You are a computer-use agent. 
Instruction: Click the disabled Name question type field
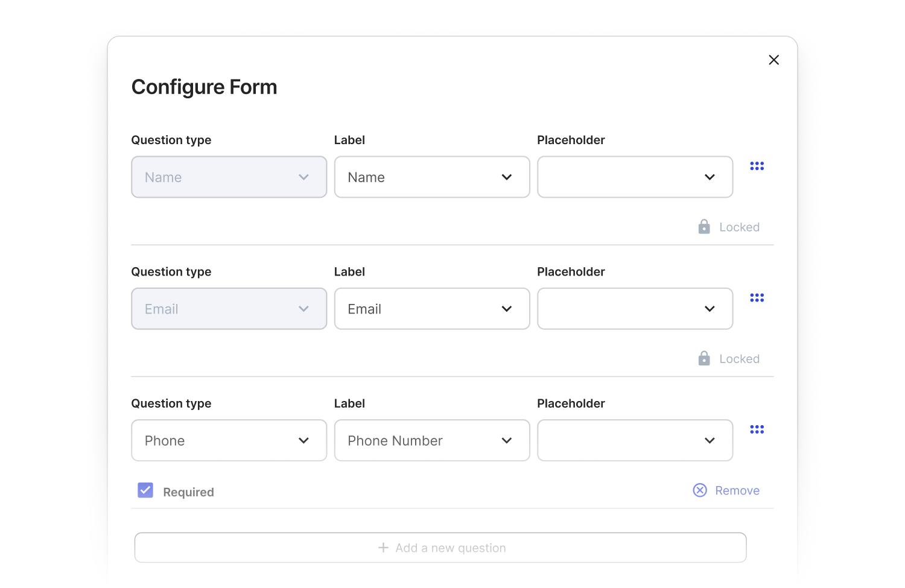pyautogui.click(x=229, y=177)
